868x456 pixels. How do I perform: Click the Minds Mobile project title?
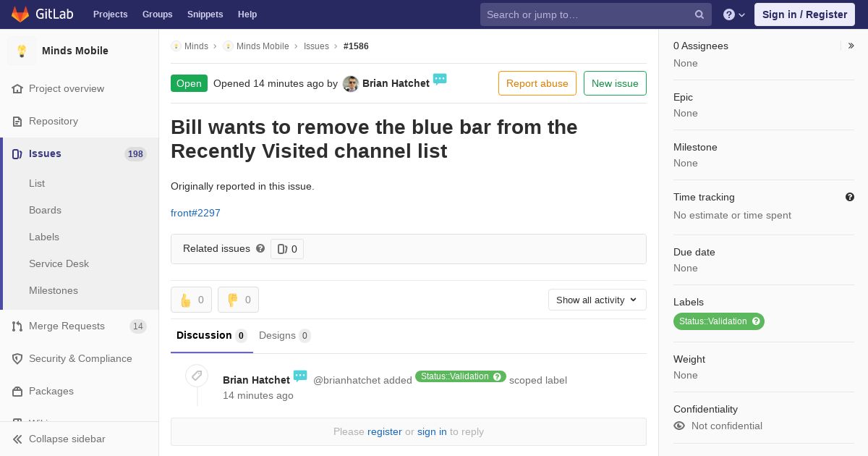pos(75,51)
